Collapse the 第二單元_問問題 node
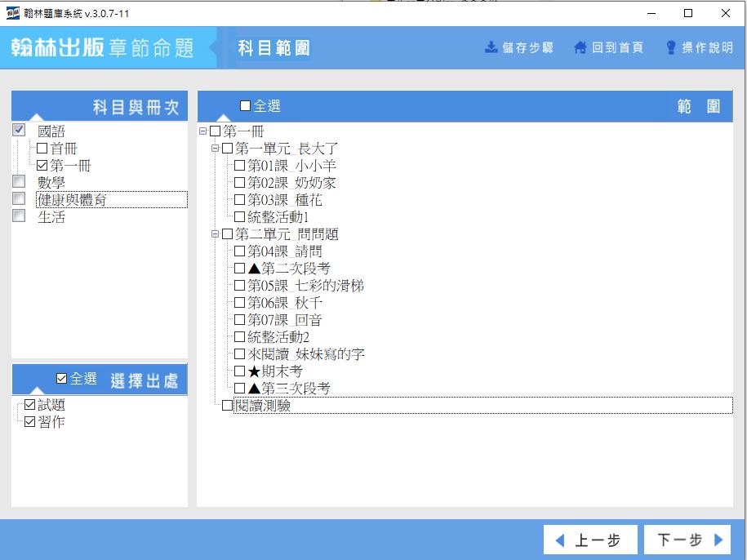Image resolution: width=747 pixels, height=560 pixels. click(216, 234)
